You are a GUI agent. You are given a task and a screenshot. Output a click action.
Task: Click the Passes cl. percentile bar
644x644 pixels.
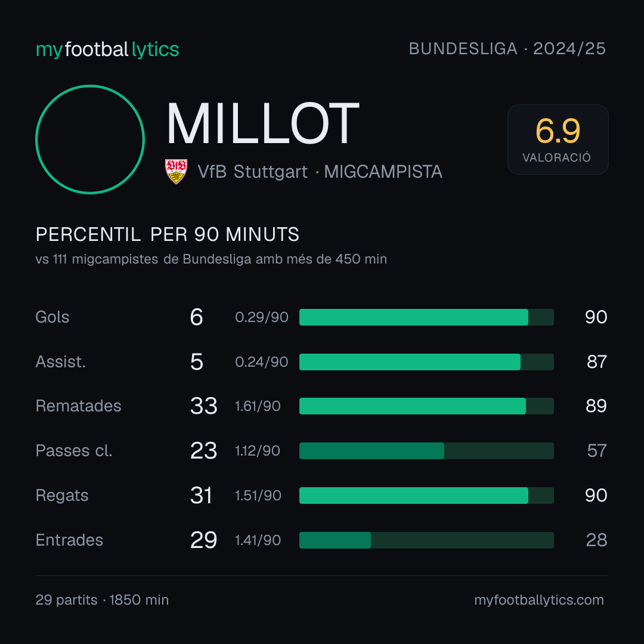(426, 451)
